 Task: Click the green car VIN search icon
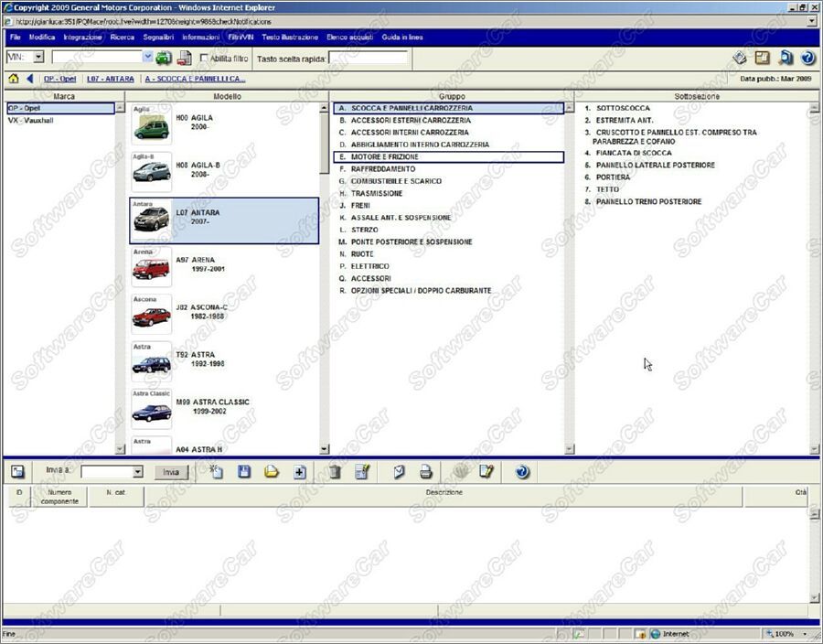pyautogui.click(x=163, y=58)
